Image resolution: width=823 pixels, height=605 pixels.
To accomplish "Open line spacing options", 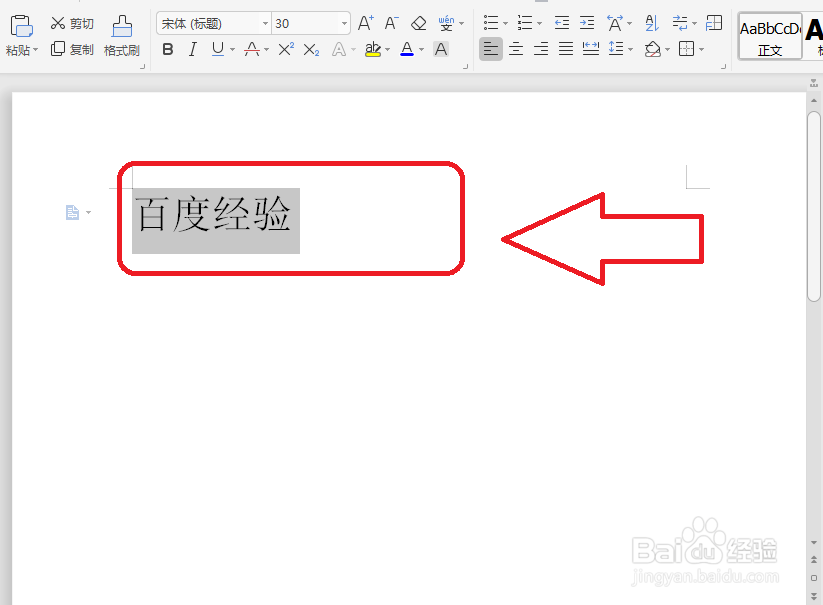I will (616, 49).
